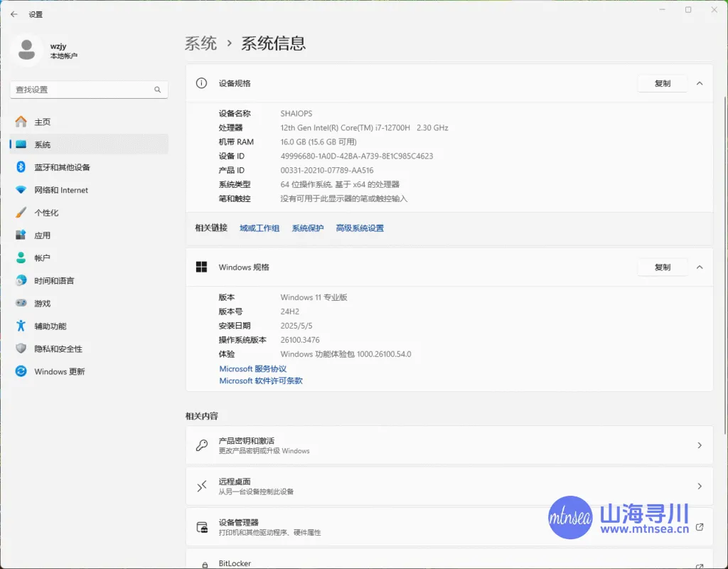This screenshot has height=569, width=728.
Task: Open 产品密钥和激活 via its right chevron
Action: click(700, 445)
